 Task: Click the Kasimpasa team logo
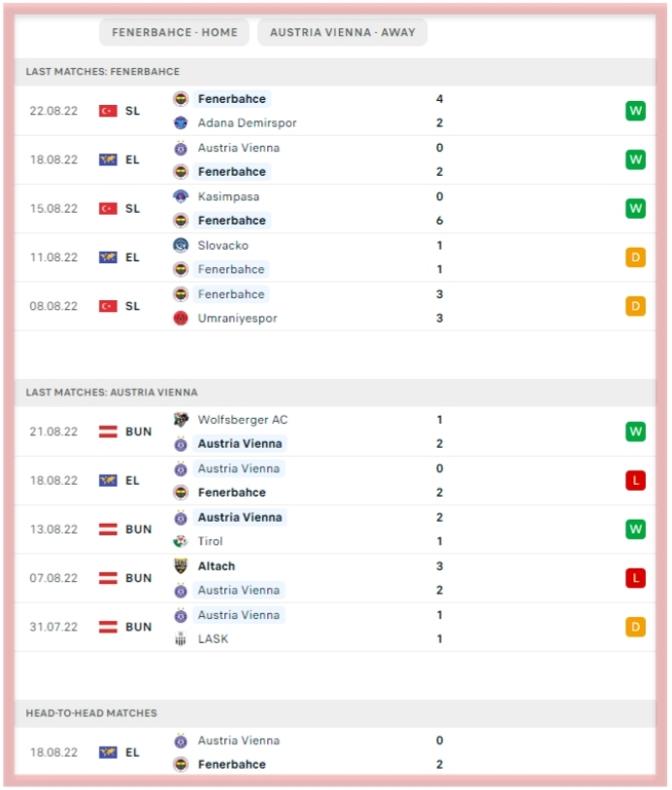coord(181,196)
